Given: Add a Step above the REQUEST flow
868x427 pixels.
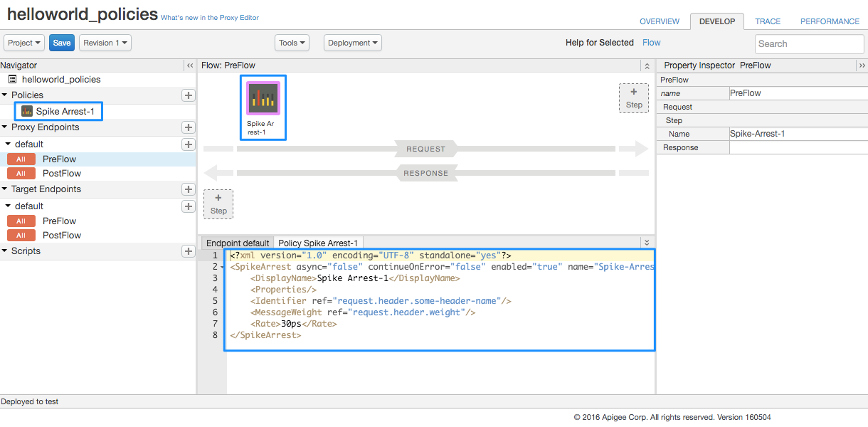Looking at the screenshot, I should [x=633, y=97].
